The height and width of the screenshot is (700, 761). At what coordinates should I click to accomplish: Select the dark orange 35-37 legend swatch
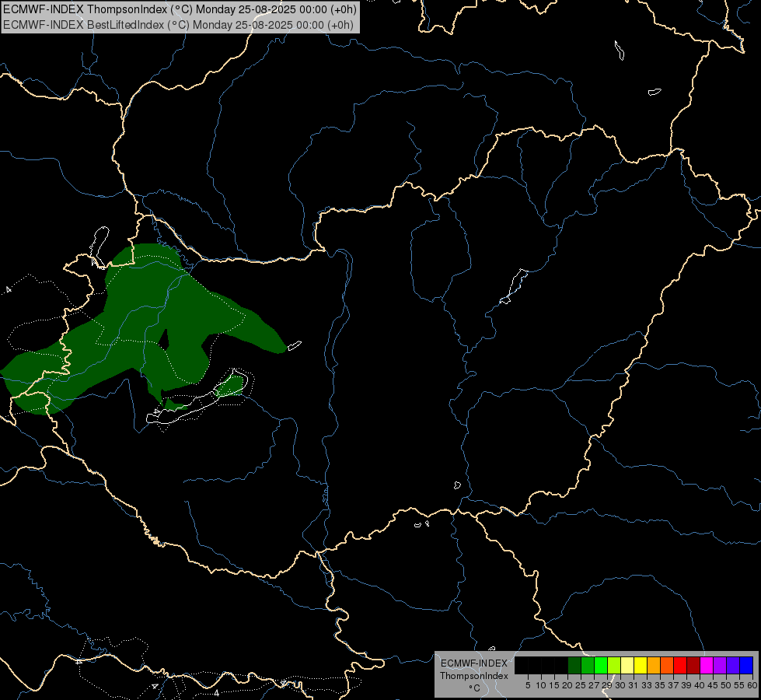pyautogui.click(x=667, y=665)
